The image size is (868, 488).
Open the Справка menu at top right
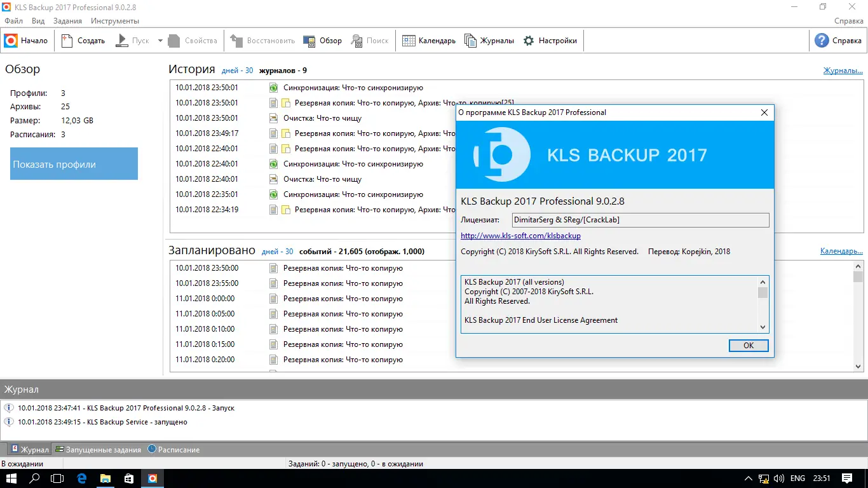click(x=848, y=21)
